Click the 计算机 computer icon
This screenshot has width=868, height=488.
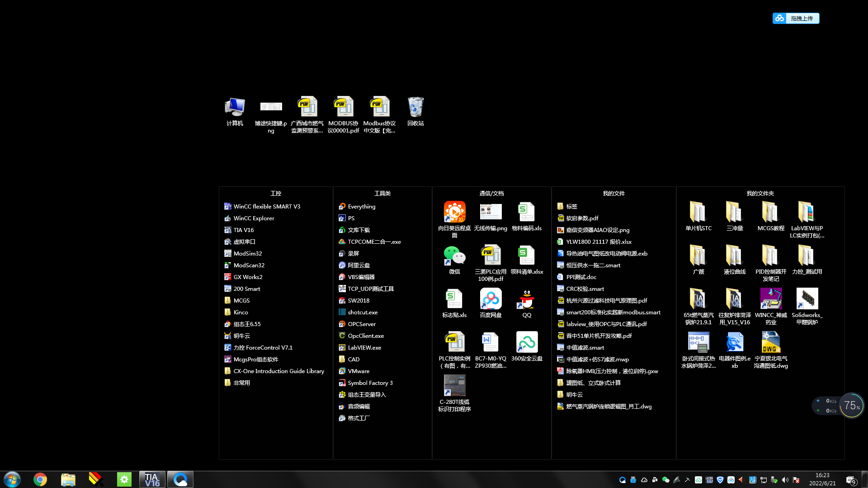(x=235, y=108)
